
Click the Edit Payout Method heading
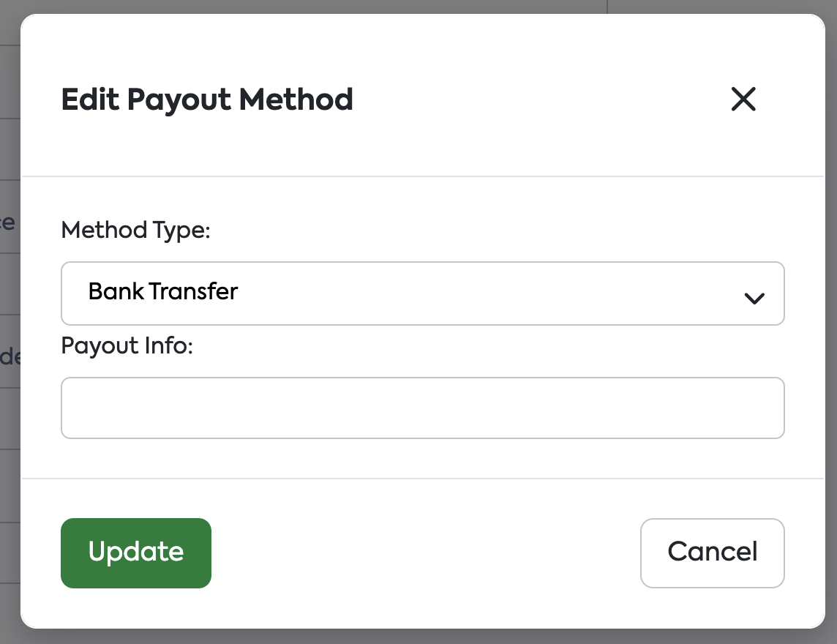pyautogui.click(x=207, y=100)
